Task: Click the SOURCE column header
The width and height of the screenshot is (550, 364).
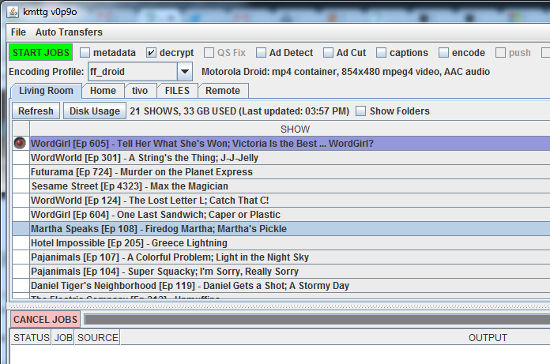Action: point(98,338)
